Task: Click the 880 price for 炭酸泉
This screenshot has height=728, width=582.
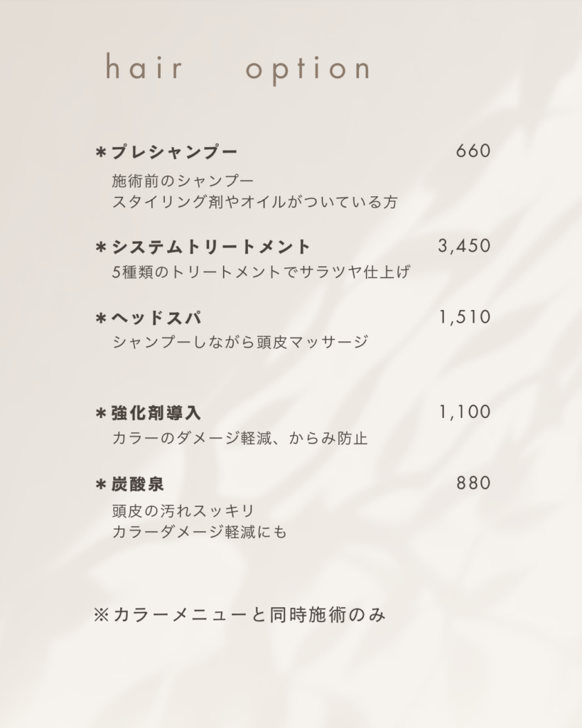Action: click(x=473, y=483)
